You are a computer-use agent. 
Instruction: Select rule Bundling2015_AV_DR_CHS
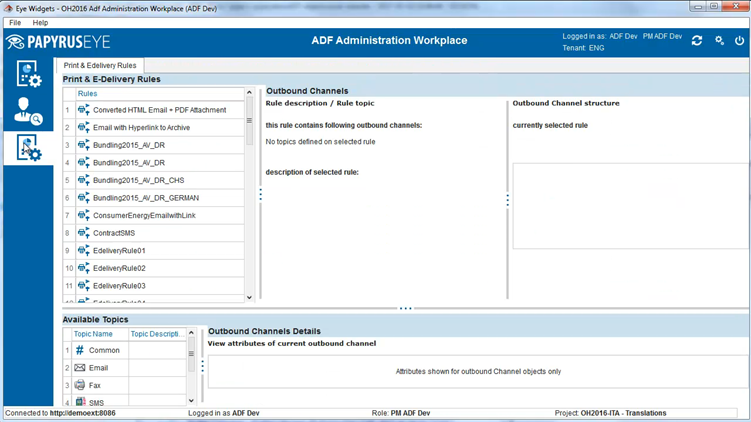pyautogui.click(x=138, y=180)
